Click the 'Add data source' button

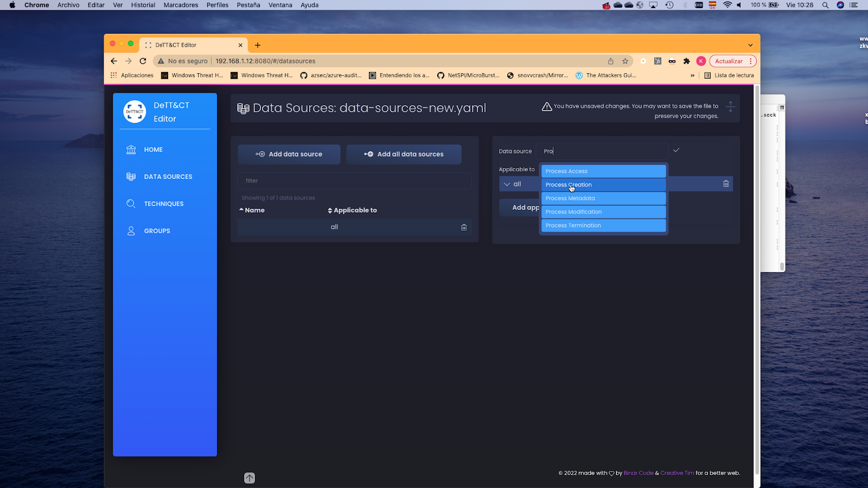(x=289, y=155)
